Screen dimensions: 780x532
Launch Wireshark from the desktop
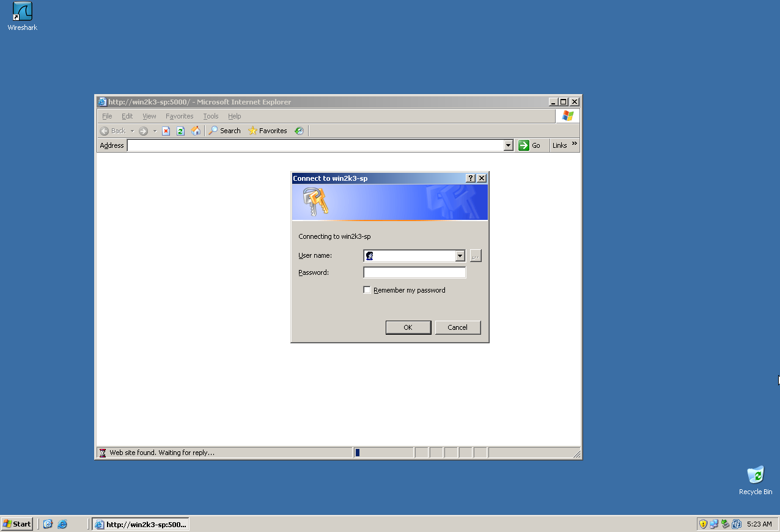(x=21, y=12)
